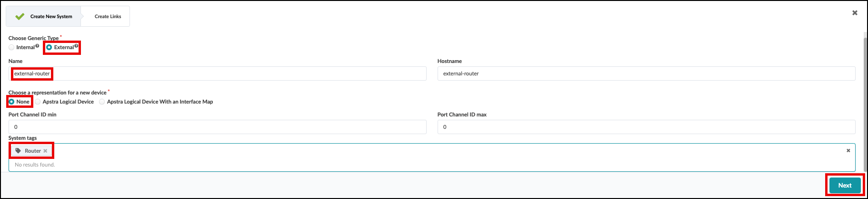
Task: Select the Internal generic type
Action: click(12, 47)
